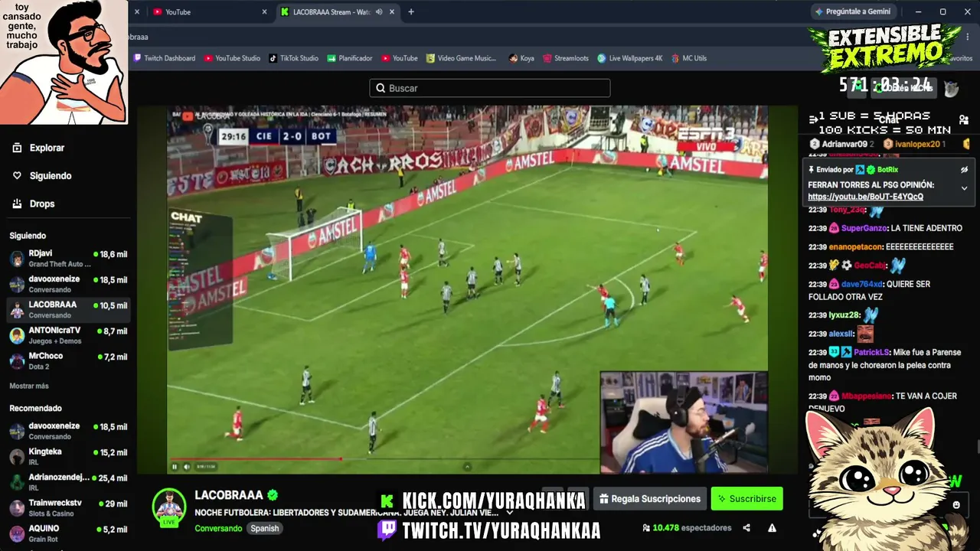Click the Spanish language tag

tap(265, 528)
